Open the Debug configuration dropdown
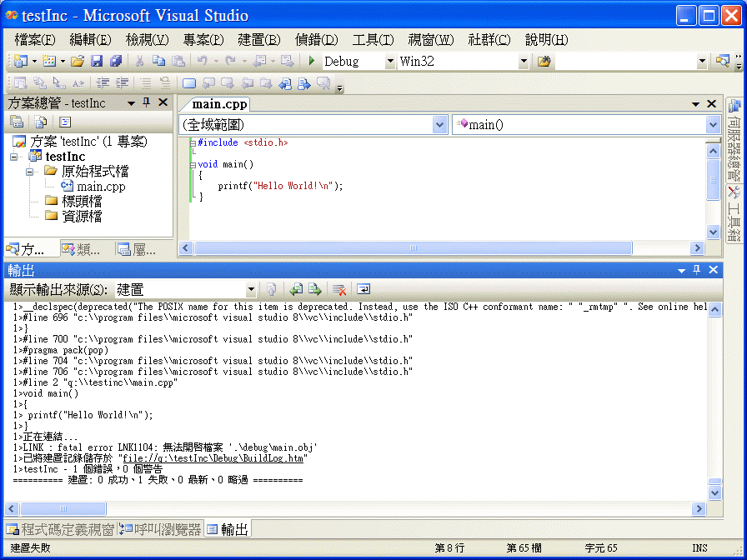Image resolution: width=747 pixels, height=560 pixels. pyautogui.click(x=390, y=61)
